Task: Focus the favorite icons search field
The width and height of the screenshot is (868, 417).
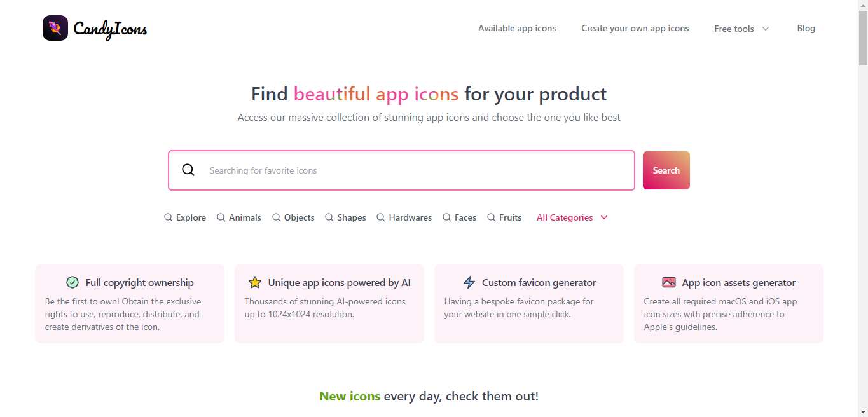Action: coord(401,170)
